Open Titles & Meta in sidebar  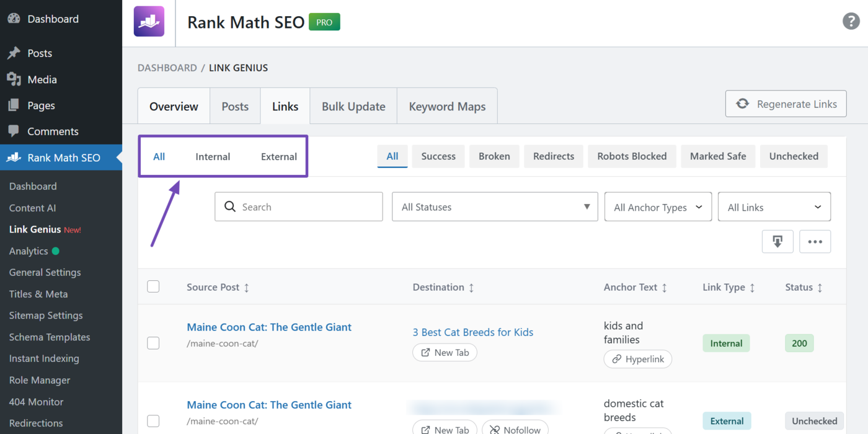[38, 294]
